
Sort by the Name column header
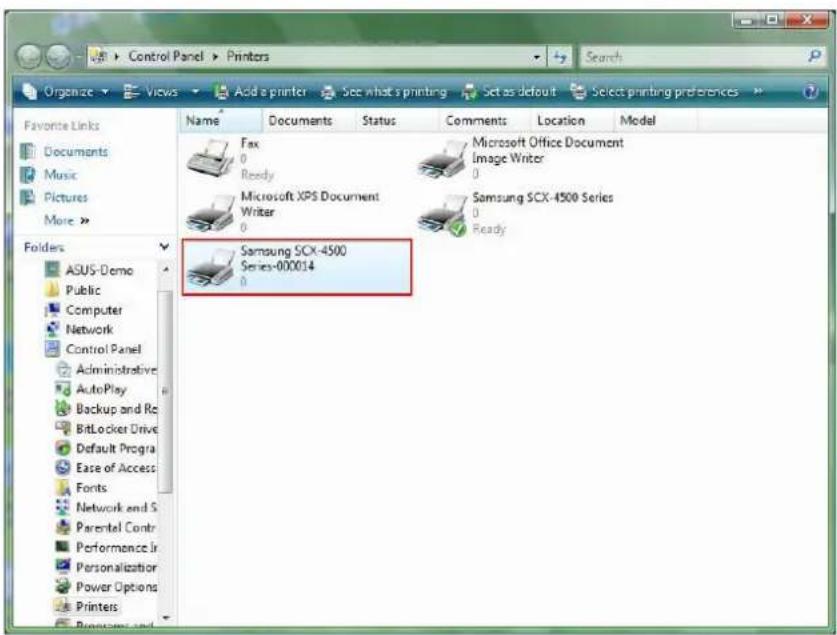click(x=220, y=121)
